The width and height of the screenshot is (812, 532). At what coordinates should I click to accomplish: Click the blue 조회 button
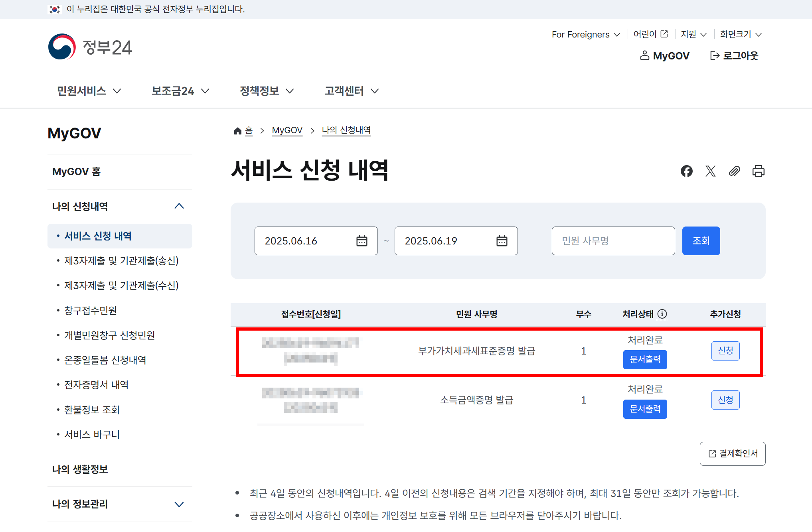pos(701,241)
